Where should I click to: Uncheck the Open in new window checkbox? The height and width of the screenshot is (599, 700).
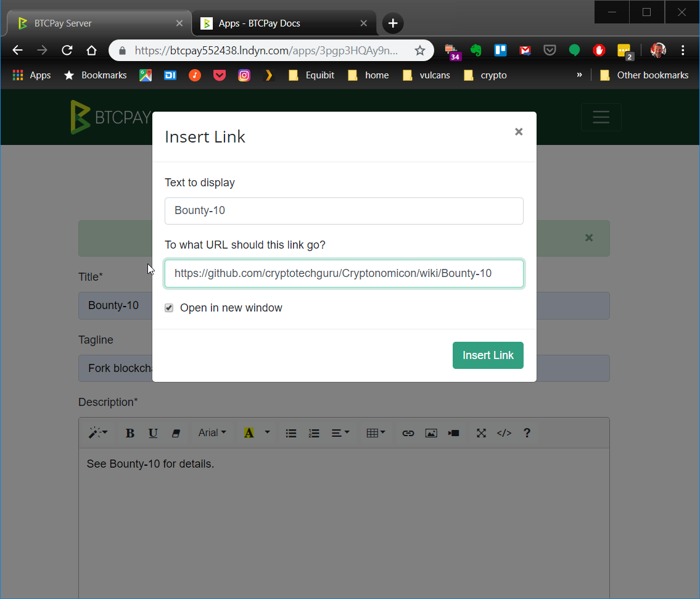pos(168,307)
